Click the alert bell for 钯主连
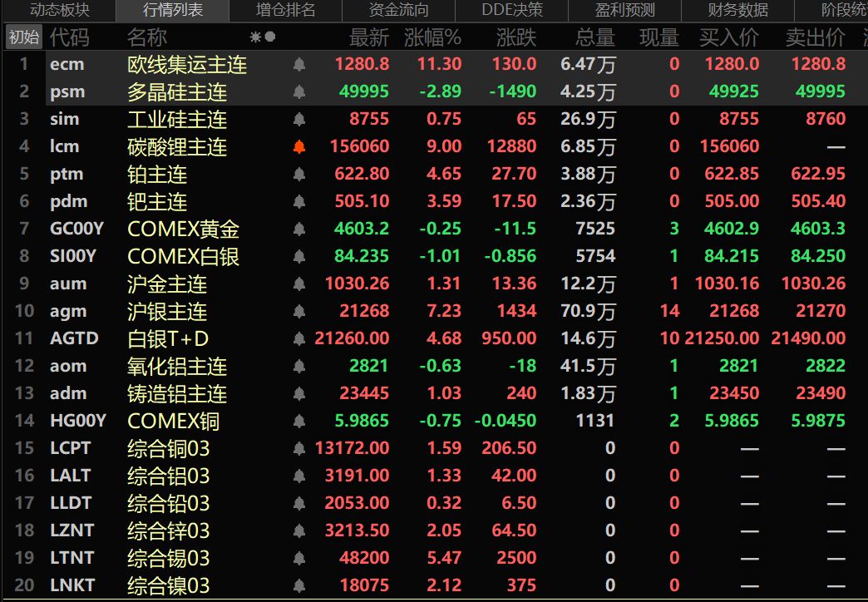The image size is (868, 602). click(299, 201)
